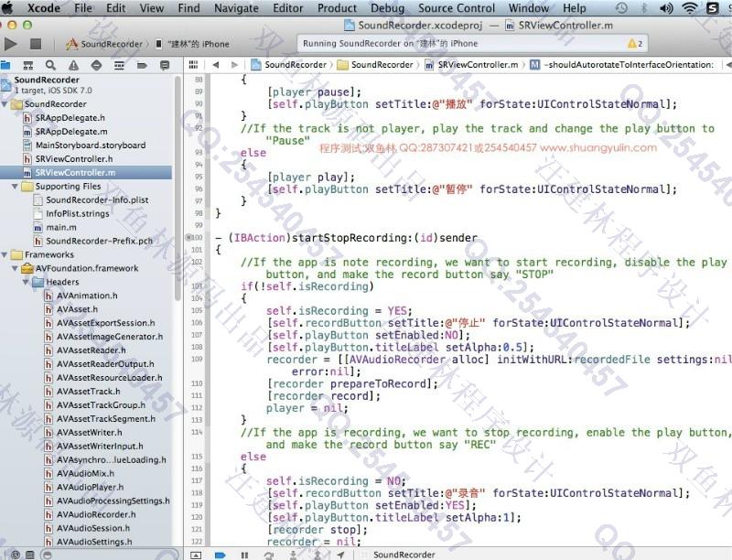Open the Debug navigator
Image resolution: width=732 pixels, height=560 pixels.
click(119, 65)
